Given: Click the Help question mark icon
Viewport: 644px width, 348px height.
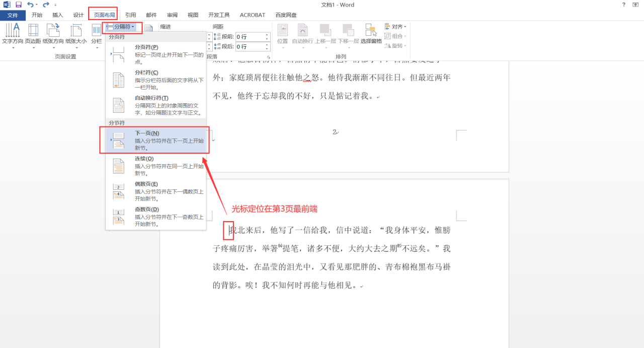Looking at the screenshot, I should point(624,5).
